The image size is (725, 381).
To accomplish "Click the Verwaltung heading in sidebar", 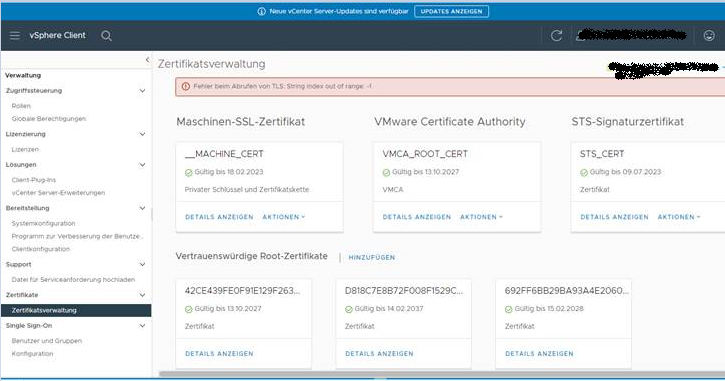I will click(x=23, y=75).
